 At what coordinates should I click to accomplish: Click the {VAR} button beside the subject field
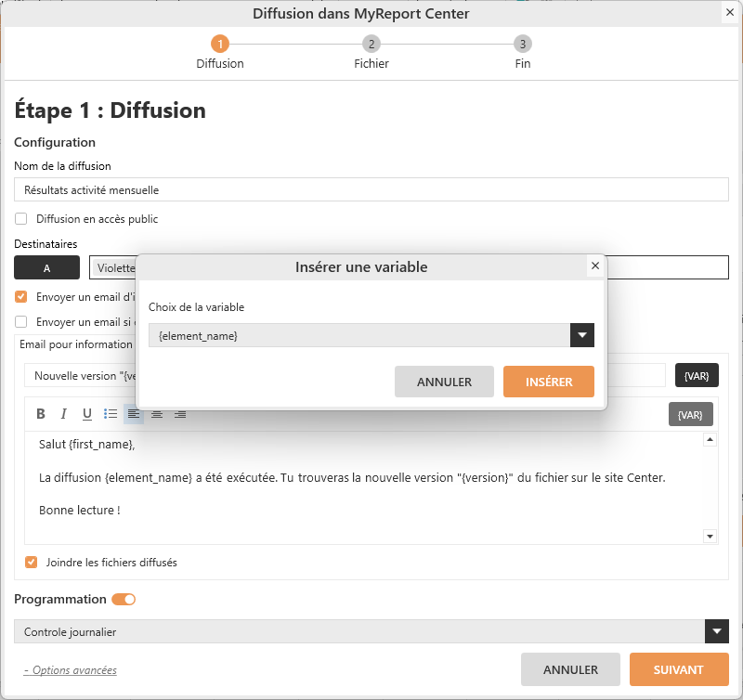tap(697, 375)
